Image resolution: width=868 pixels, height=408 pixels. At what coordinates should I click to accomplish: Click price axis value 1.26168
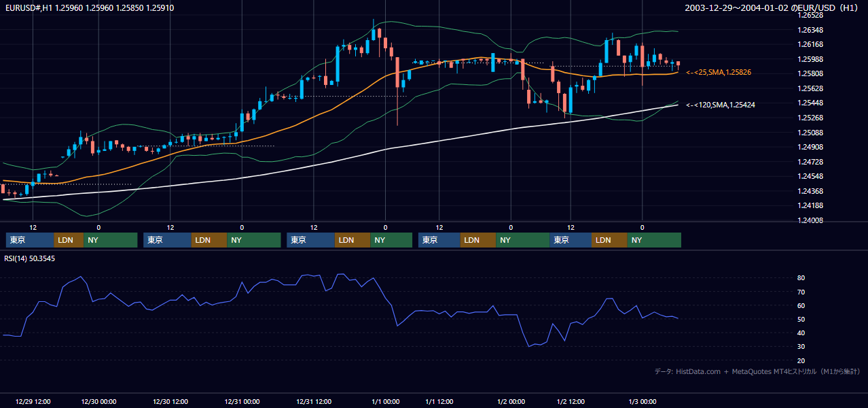pos(810,45)
